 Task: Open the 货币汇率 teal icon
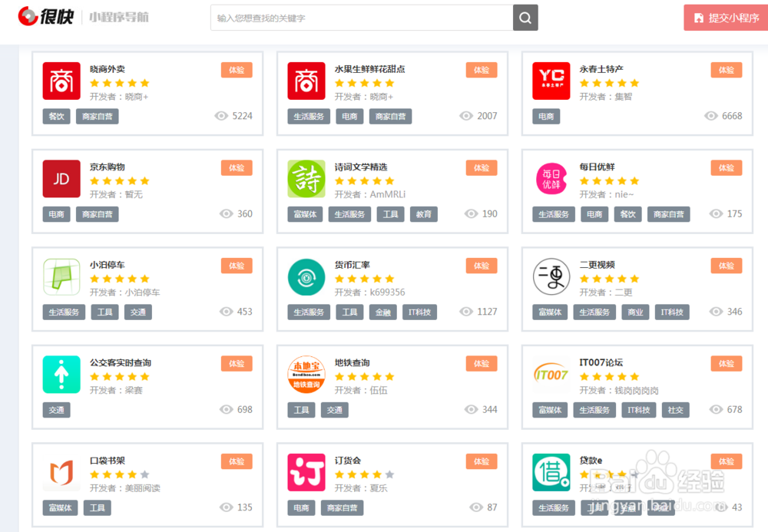click(306, 276)
